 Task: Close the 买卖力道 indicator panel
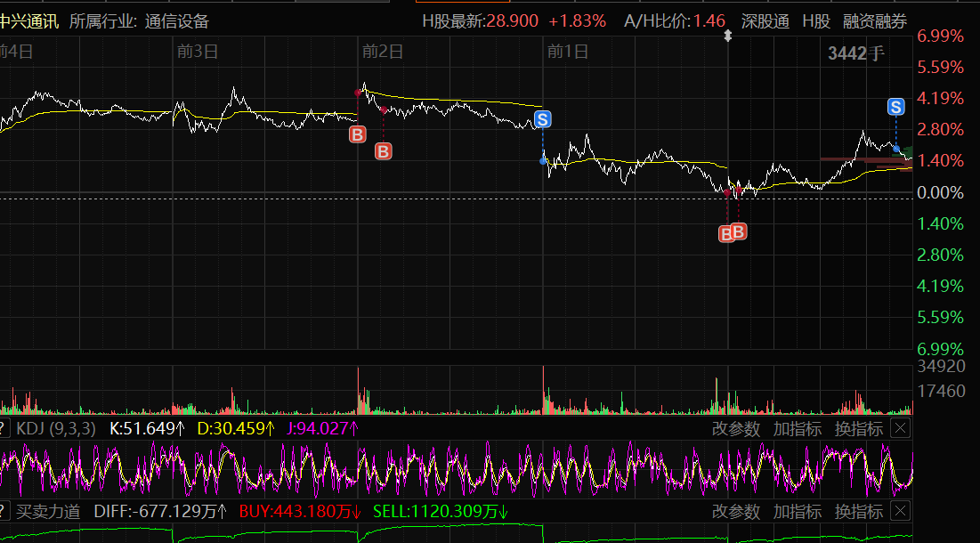(x=901, y=512)
